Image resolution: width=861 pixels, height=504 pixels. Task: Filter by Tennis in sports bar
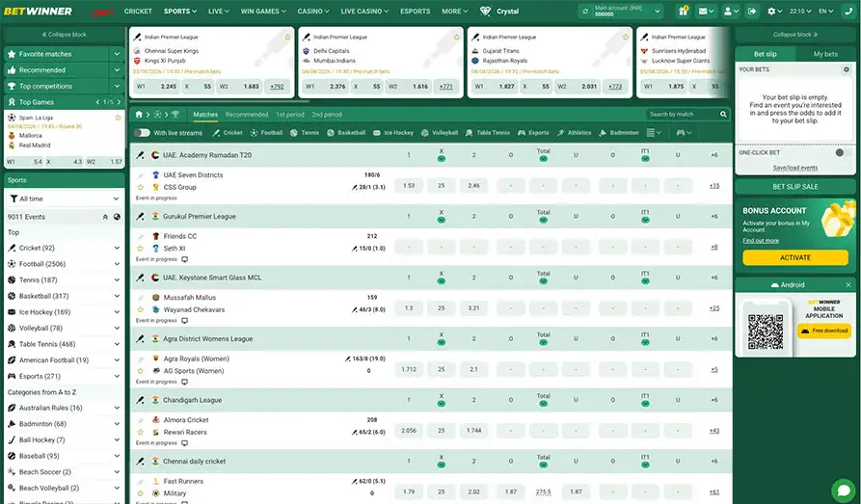pos(305,132)
